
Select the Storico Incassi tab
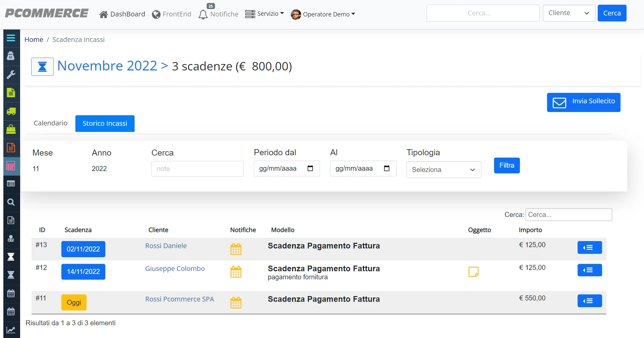105,123
